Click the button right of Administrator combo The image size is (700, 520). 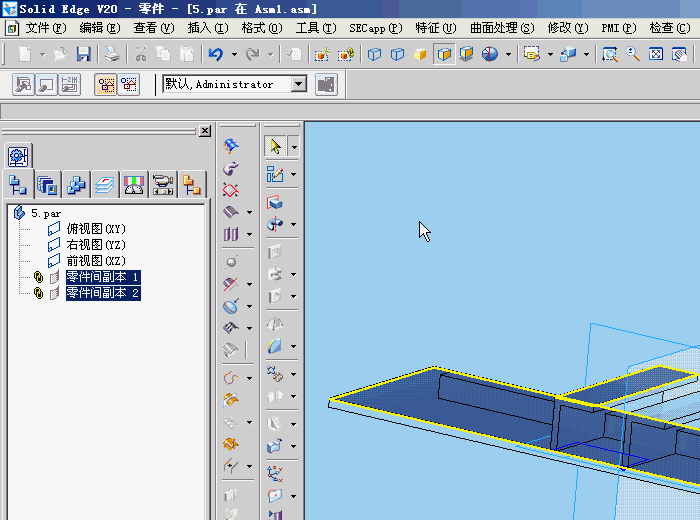pyautogui.click(x=326, y=84)
